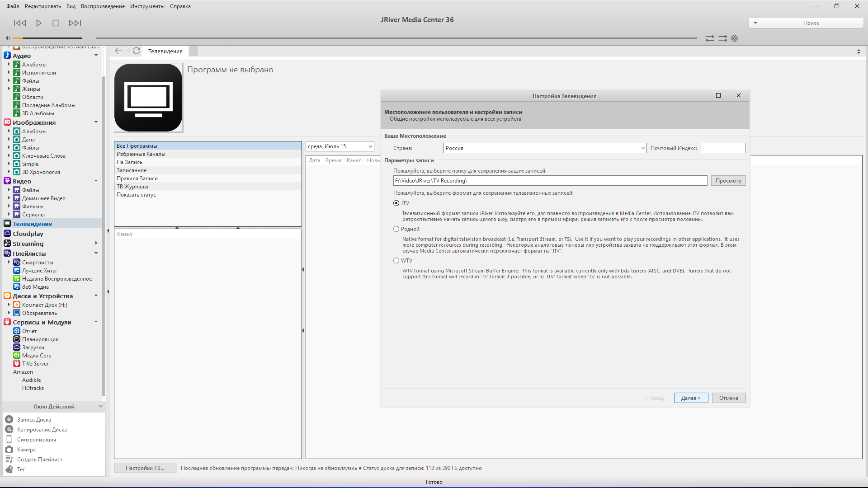The height and width of the screenshot is (488, 868).
Task: Toggle the shuffle mode icon
Action: (x=723, y=38)
